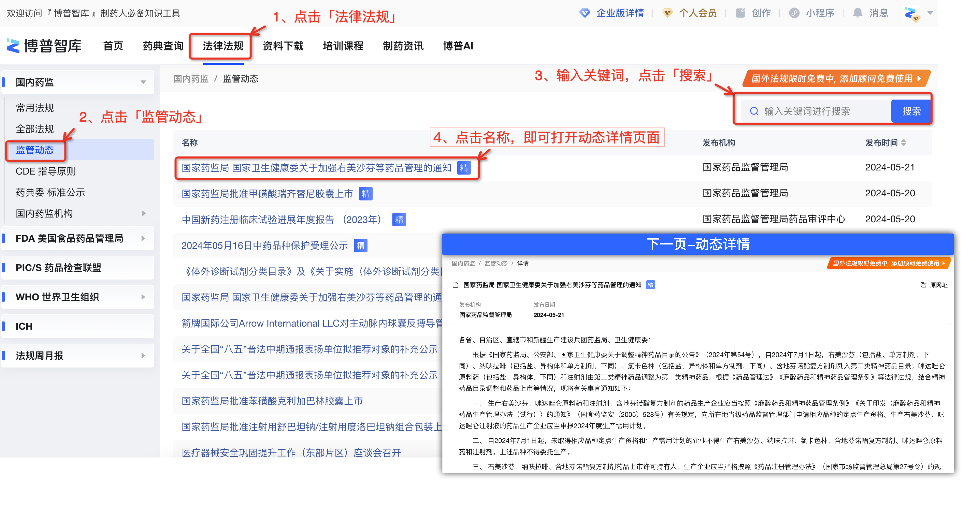Open 2024年05月16日中药品种保护受理公示 link

tap(265, 245)
